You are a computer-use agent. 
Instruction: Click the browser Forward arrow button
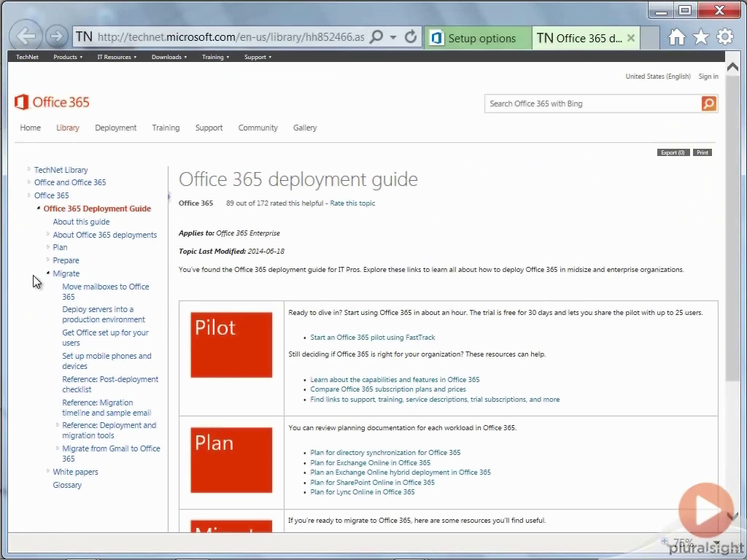click(56, 36)
